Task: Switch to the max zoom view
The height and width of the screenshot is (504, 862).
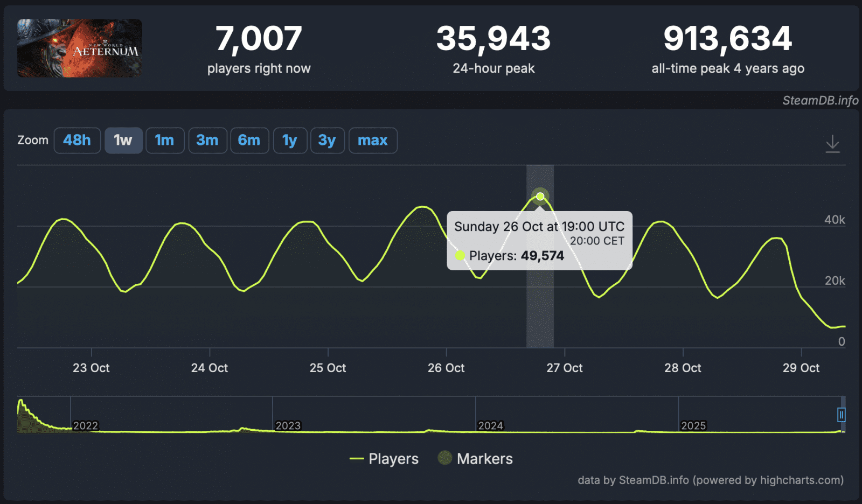Action: (x=373, y=140)
